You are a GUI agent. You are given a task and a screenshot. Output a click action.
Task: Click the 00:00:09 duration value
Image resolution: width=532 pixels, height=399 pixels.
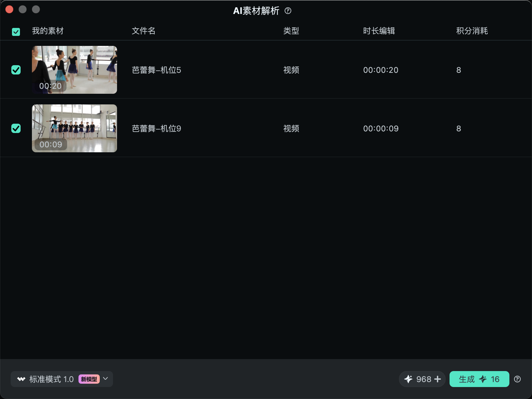[381, 129]
